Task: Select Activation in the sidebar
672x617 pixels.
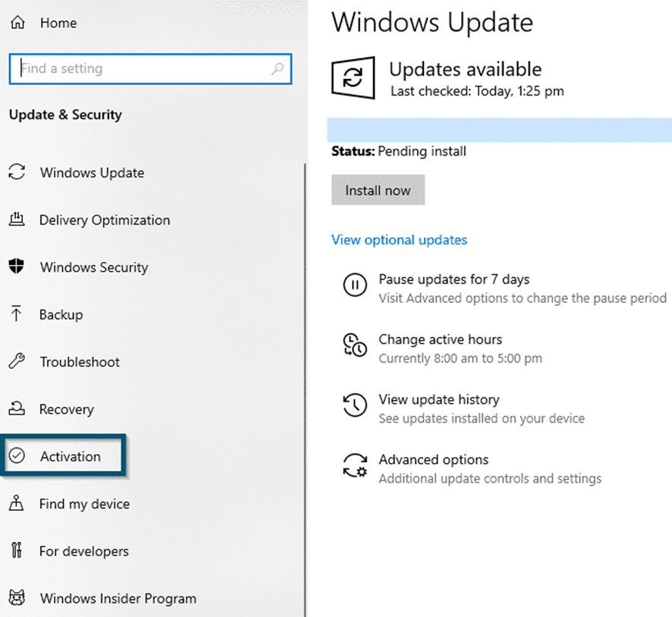Action: tap(71, 457)
